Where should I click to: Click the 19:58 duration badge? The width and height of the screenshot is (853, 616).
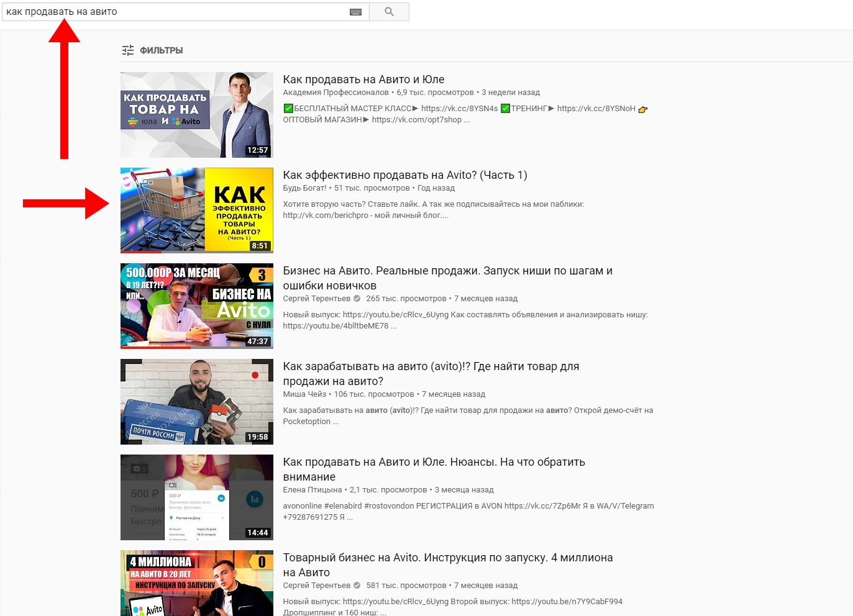coord(257,437)
